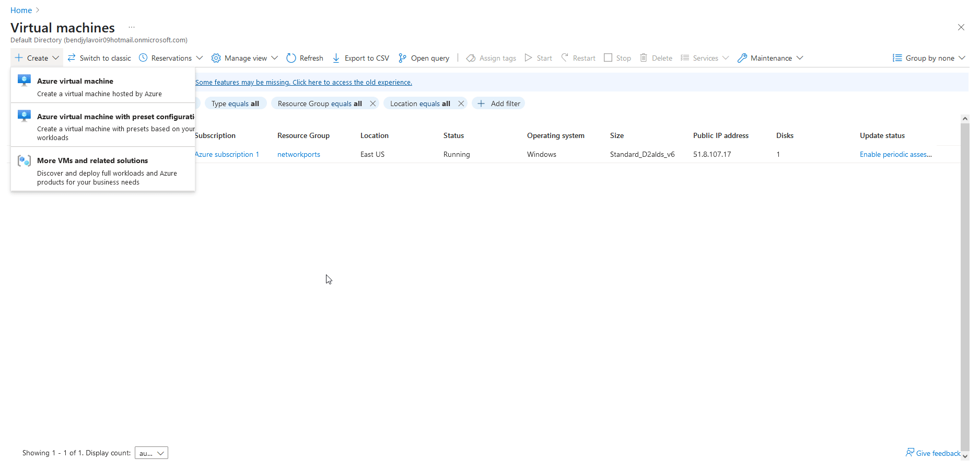This screenshot has width=980, height=471.
Task: Click the Services list icon
Action: pyautogui.click(x=685, y=58)
